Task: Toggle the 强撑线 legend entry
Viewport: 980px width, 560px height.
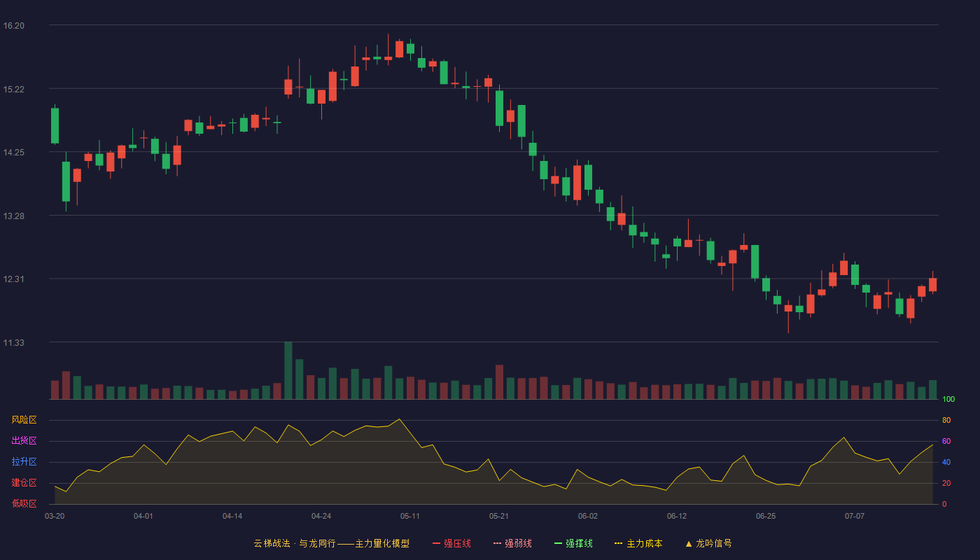Action: pyautogui.click(x=573, y=543)
